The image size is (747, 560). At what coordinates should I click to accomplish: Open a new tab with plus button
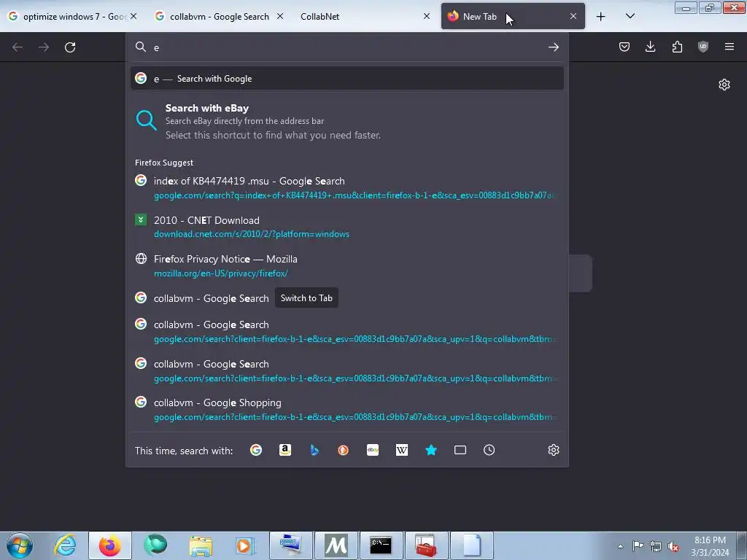[601, 17]
